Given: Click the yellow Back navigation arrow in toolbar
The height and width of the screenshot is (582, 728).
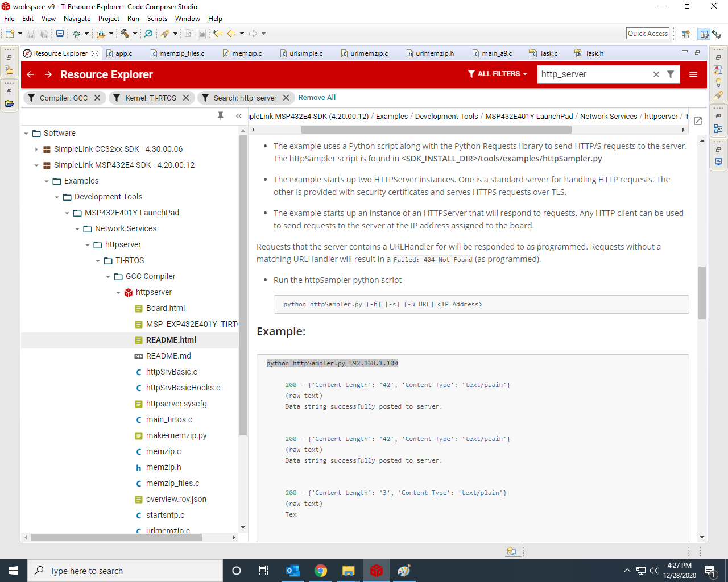Looking at the screenshot, I should tap(231, 34).
